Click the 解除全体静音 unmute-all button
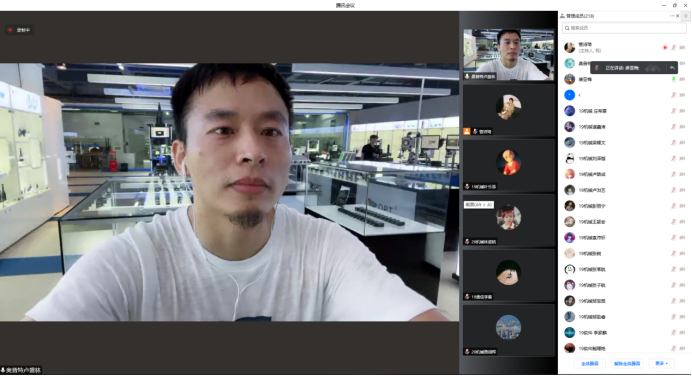This screenshot has height=376, width=692. [627, 364]
